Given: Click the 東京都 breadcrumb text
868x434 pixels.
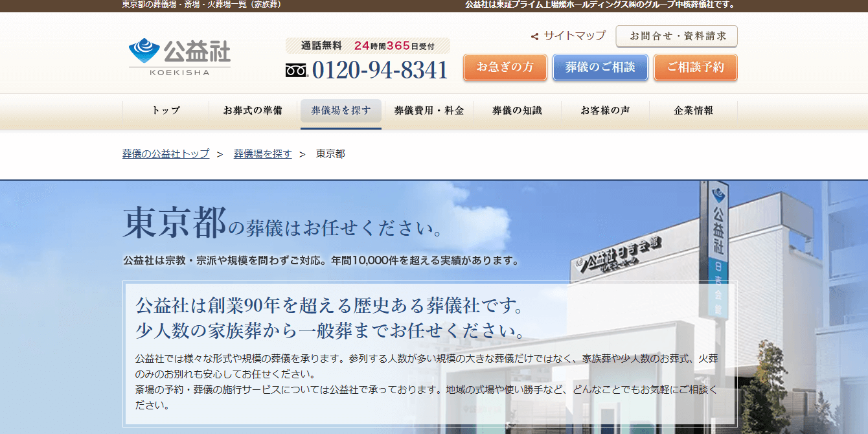Looking at the screenshot, I should [x=330, y=154].
